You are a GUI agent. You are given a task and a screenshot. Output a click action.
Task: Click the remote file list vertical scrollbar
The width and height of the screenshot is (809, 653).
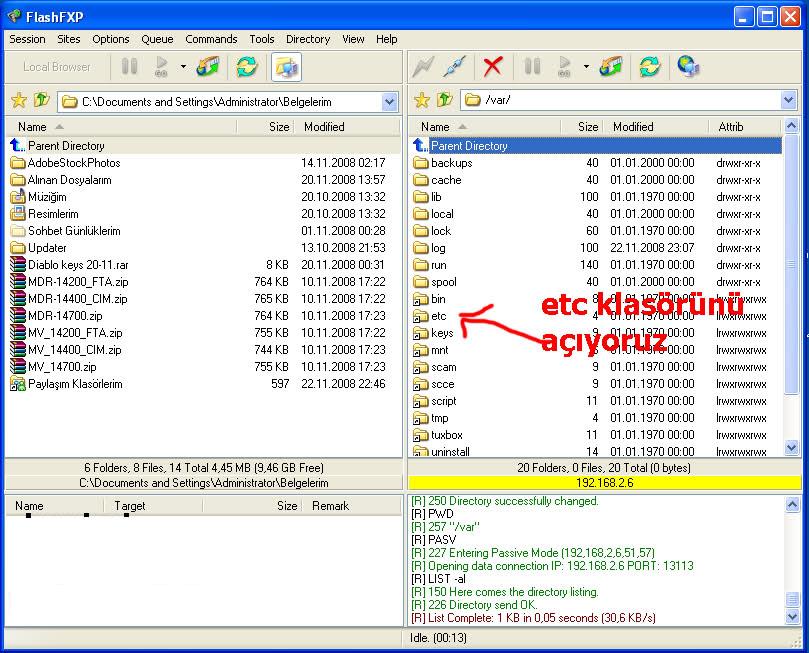(x=792, y=300)
